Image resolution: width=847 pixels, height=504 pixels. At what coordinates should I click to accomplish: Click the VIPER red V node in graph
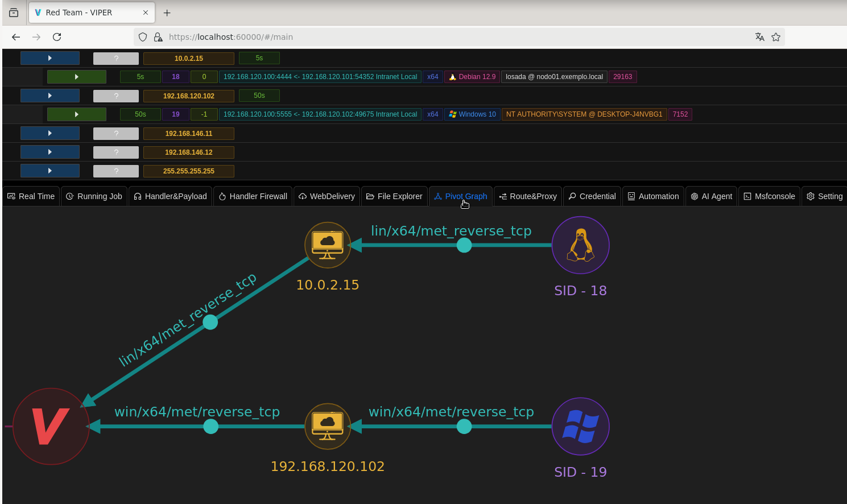(51, 426)
